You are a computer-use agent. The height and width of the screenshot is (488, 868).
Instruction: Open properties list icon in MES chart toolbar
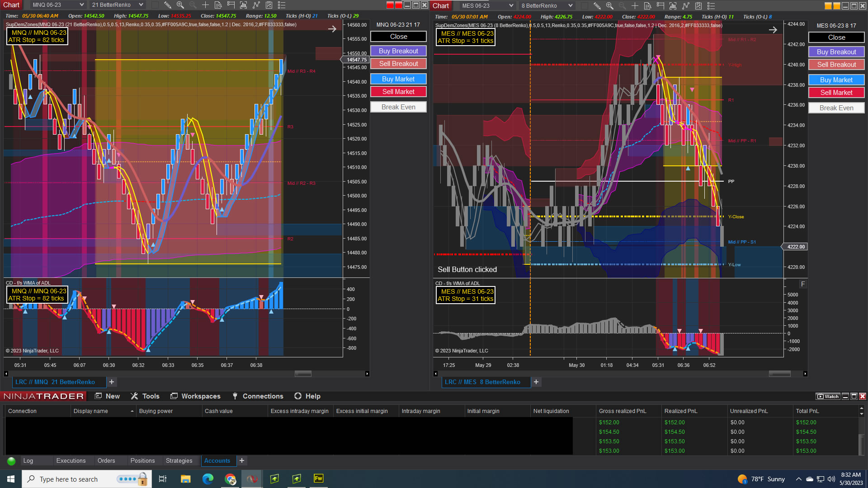pyautogui.click(x=711, y=6)
